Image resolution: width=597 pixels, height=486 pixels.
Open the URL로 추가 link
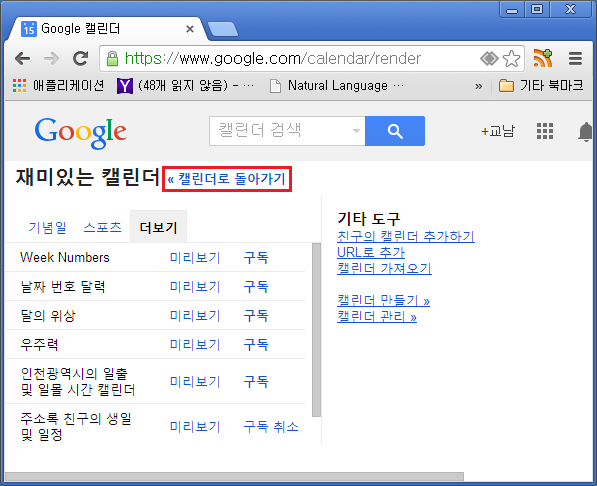(371, 253)
